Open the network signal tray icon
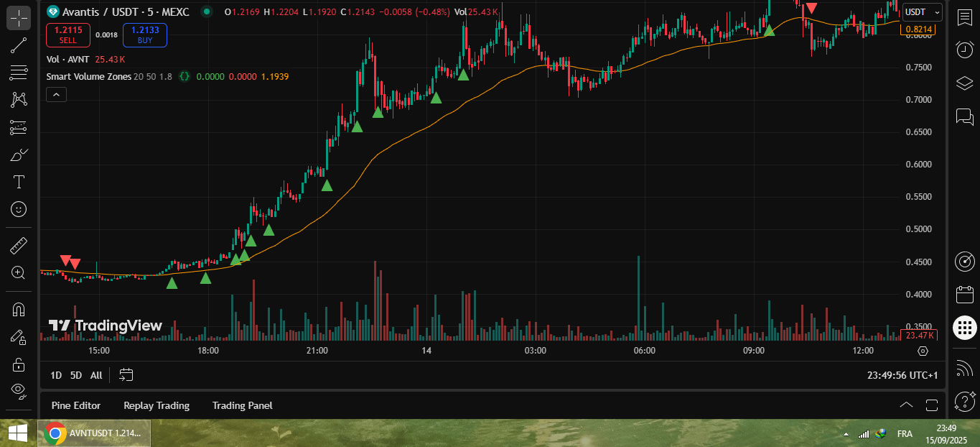The image size is (980, 447). pyautogui.click(x=864, y=433)
